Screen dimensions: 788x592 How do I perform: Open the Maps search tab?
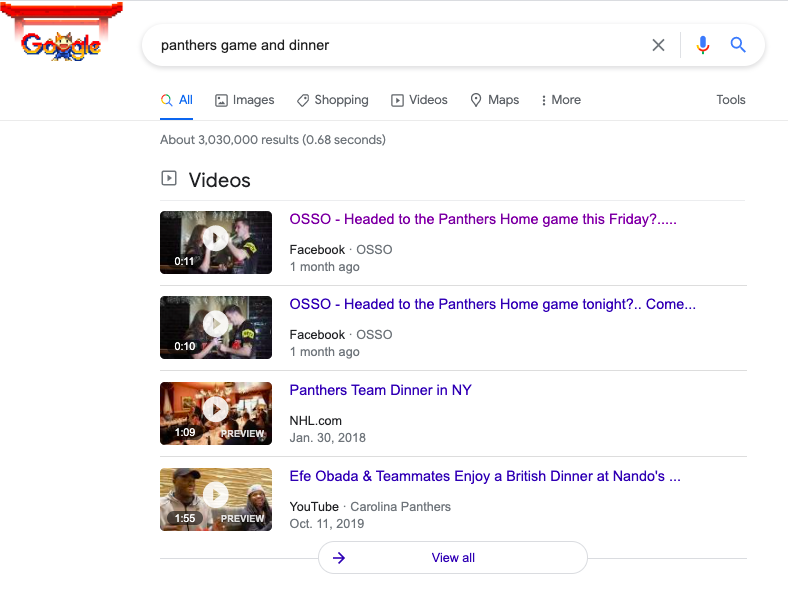[494, 100]
